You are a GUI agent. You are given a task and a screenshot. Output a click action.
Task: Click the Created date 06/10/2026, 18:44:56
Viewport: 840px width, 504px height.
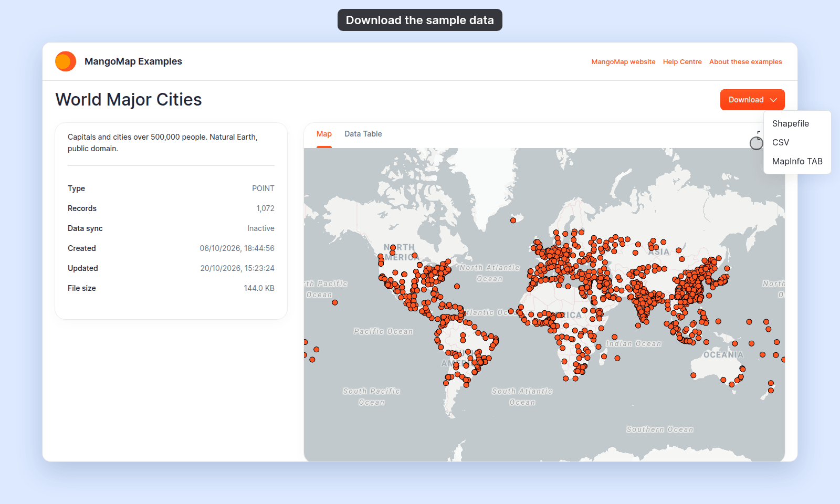[x=237, y=248]
